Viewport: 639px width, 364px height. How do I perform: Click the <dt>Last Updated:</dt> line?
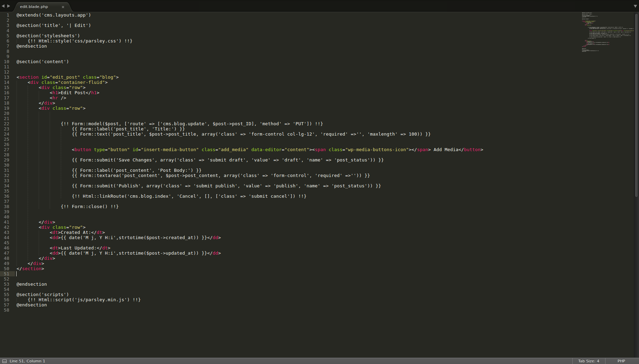coord(80,248)
